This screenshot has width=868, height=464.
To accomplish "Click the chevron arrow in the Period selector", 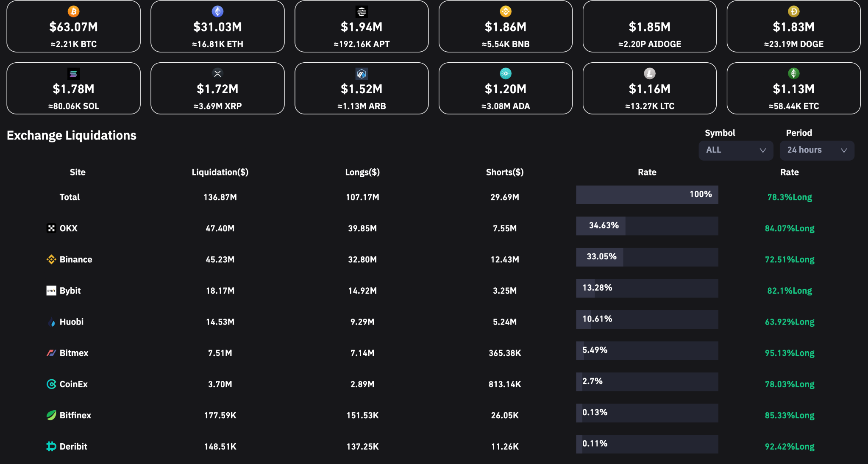I will point(844,150).
